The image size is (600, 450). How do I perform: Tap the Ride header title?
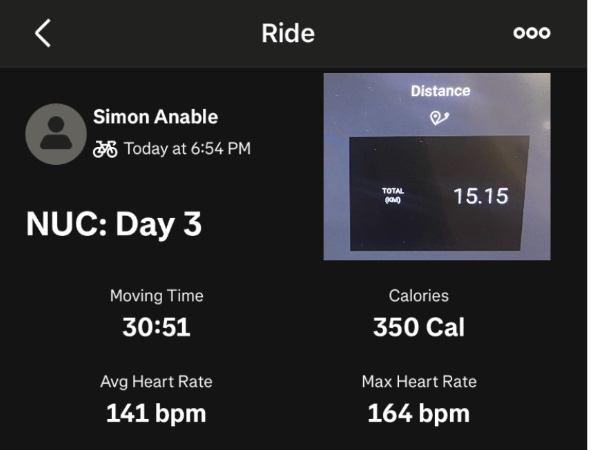[x=288, y=33]
